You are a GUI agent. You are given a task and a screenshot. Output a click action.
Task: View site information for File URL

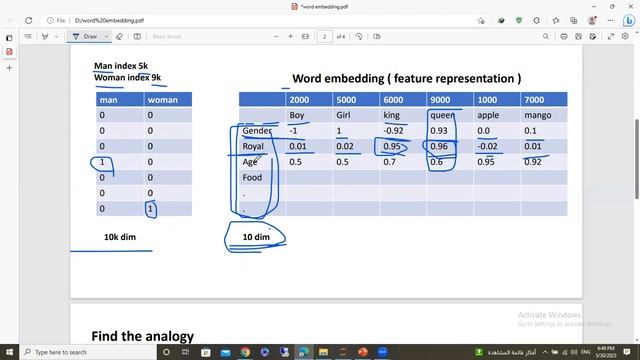tap(56, 20)
